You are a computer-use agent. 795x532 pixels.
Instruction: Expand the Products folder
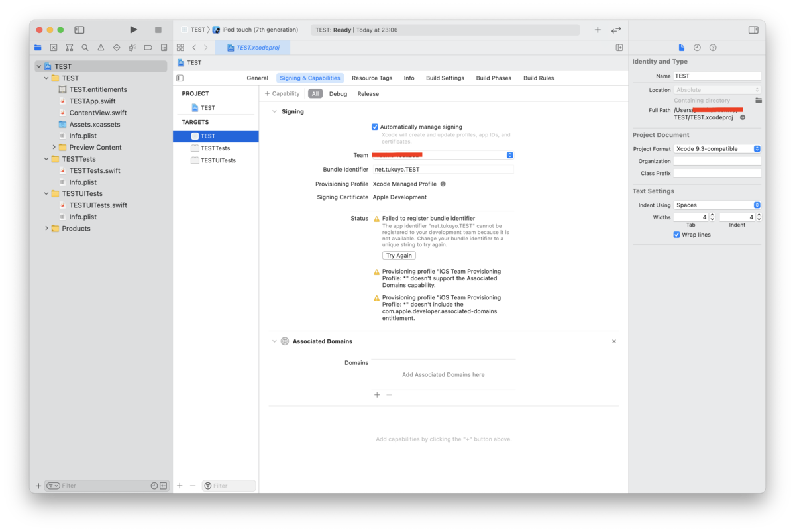[x=46, y=229]
